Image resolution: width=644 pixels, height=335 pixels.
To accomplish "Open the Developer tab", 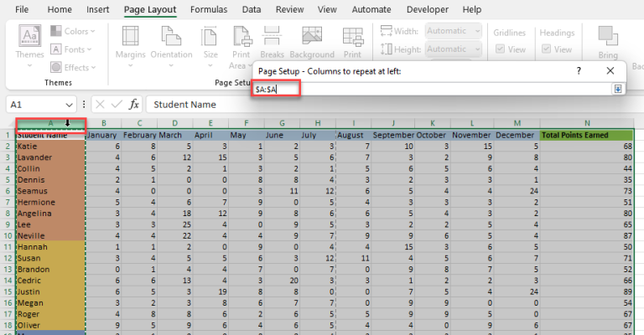I will (427, 9).
